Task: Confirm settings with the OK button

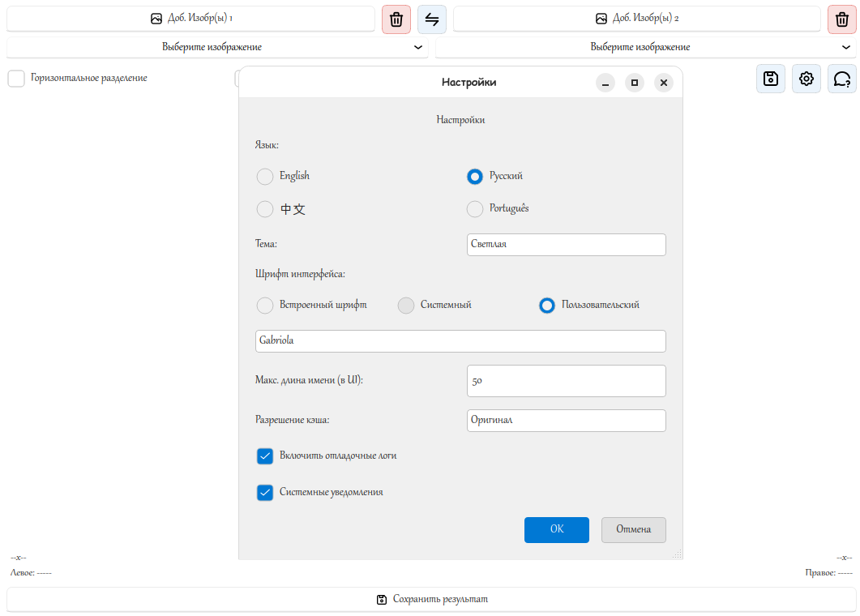Action: coord(556,530)
